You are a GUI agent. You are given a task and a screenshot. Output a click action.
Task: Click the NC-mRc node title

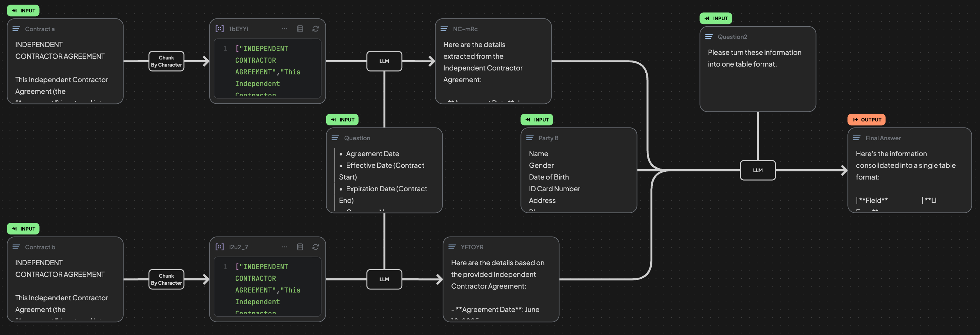465,29
